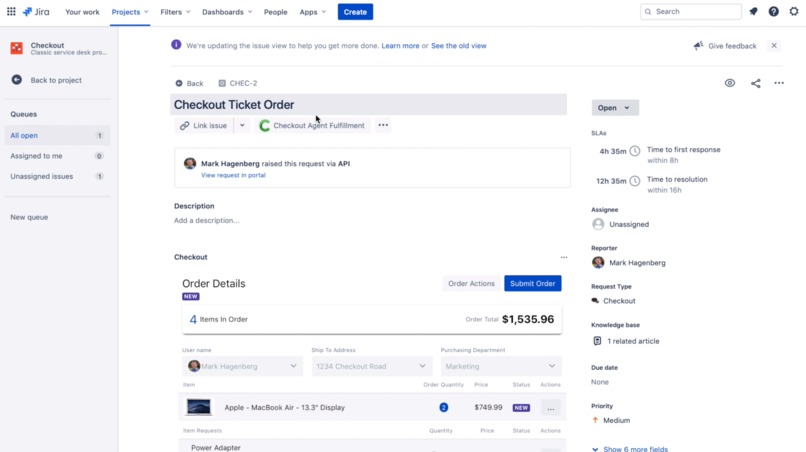Open the Apps menu
This screenshot has height=452, width=806.
tap(313, 12)
